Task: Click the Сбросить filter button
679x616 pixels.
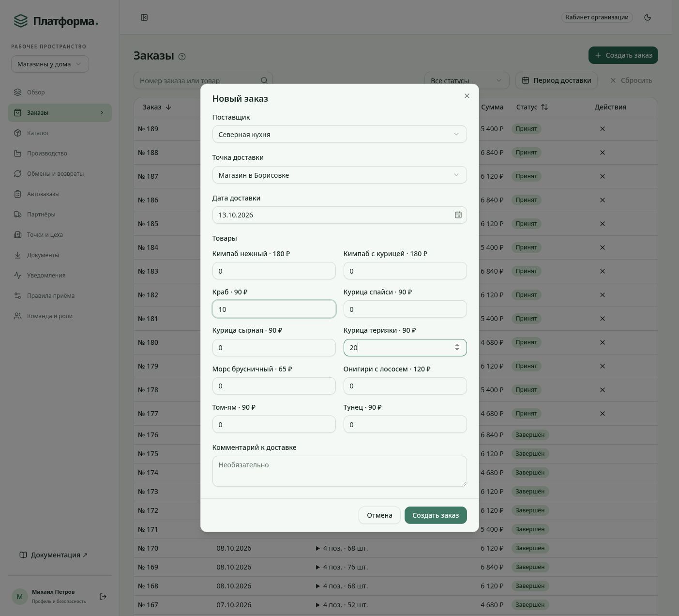Action: click(631, 80)
